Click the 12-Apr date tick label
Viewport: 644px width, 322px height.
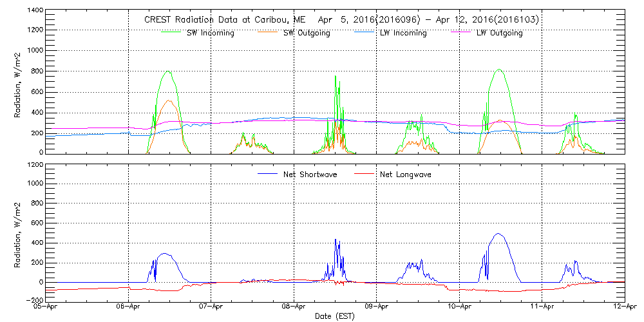(x=624, y=307)
